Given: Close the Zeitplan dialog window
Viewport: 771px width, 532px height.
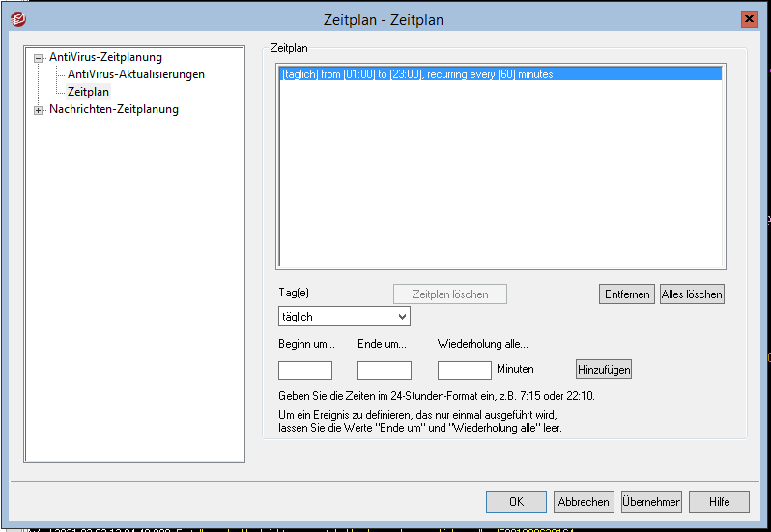Looking at the screenshot, I should 748,19.
